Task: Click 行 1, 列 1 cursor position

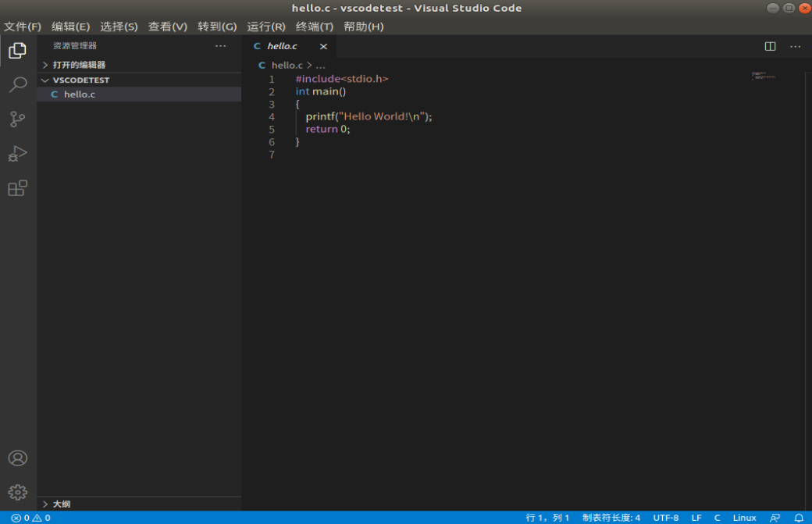Action: tap(547, 518)
